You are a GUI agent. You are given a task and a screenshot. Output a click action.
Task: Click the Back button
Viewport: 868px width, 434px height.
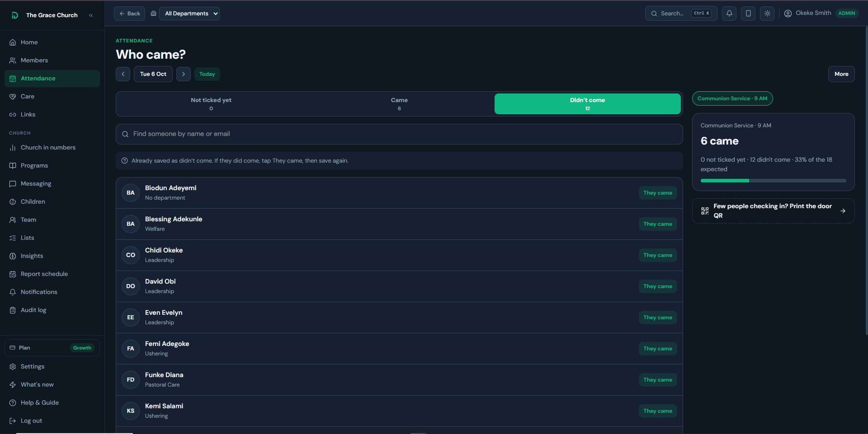pos(130,14)
